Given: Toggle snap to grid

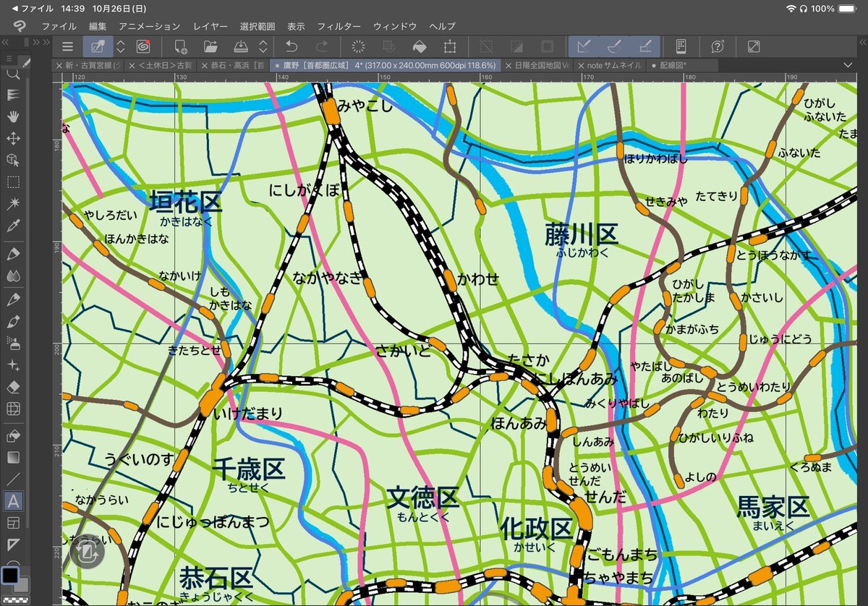Looking at the screenshot, I should click(645, 46).
